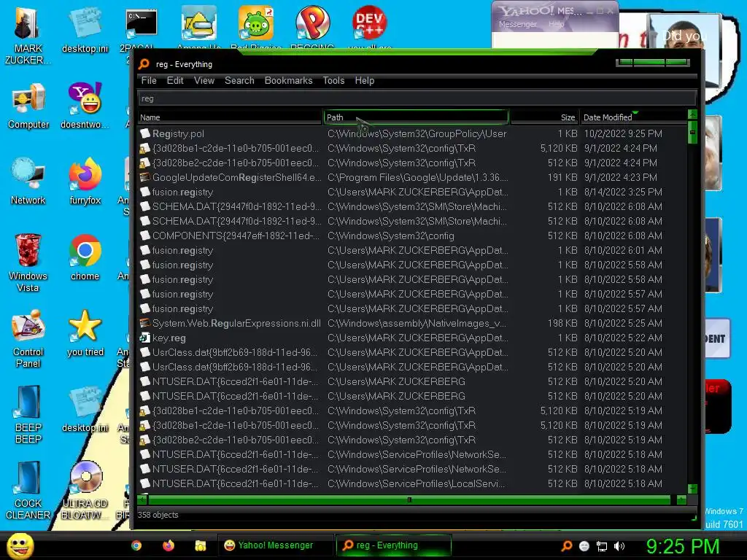The height and width of the screenshot is (560, 747).
Task: Open the MARK ZUCKER... desktop icon
Action: click(28, 36)
